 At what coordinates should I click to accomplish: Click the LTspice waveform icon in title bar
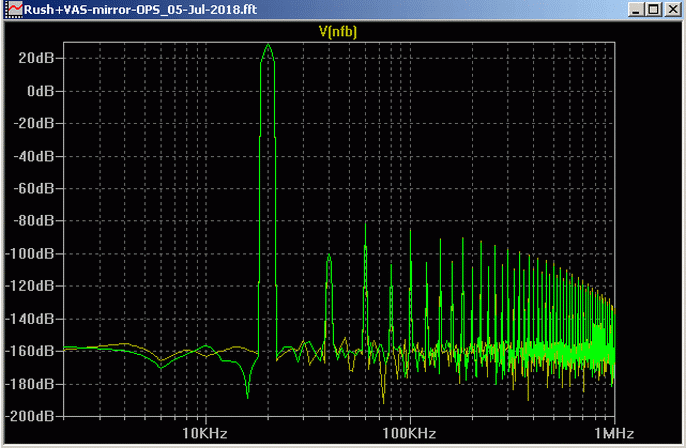pos(13,9)
